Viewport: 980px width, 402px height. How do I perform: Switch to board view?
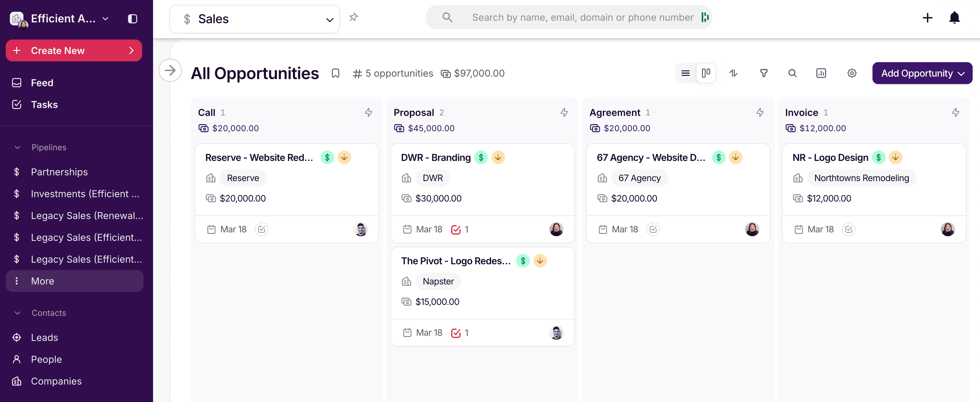tap(706, 73)
